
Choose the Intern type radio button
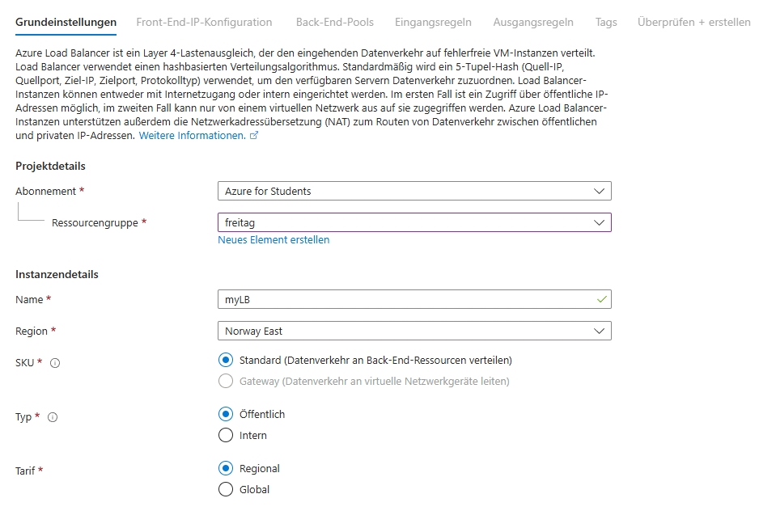point(226,435)
